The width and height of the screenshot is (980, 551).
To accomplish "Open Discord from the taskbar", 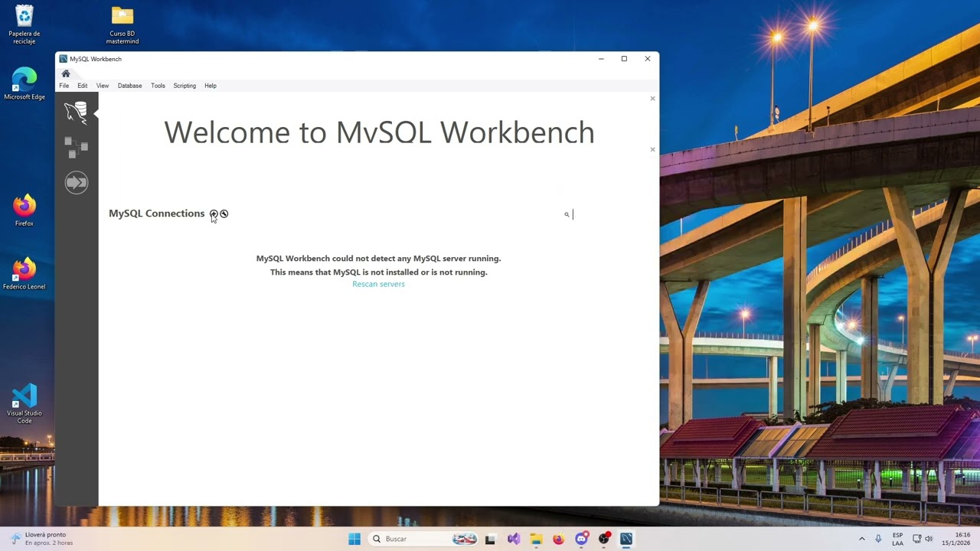I will coord(581,539).
